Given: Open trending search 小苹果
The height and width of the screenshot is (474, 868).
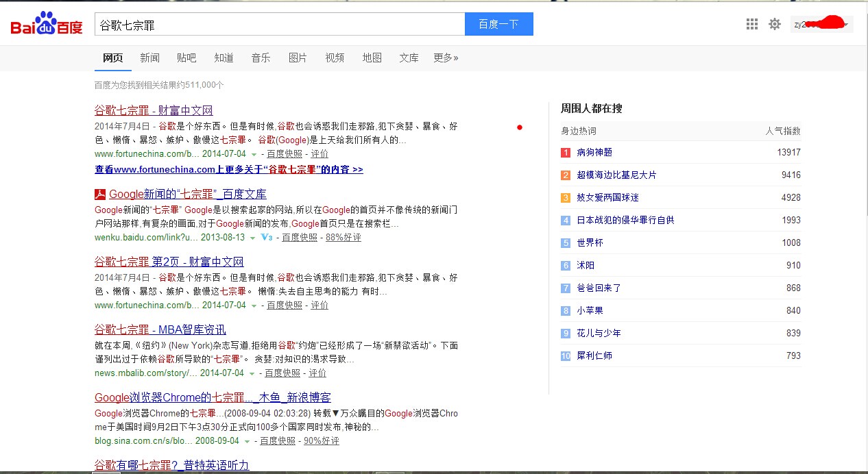Looking at the screenshot, I should coord(590,310).
